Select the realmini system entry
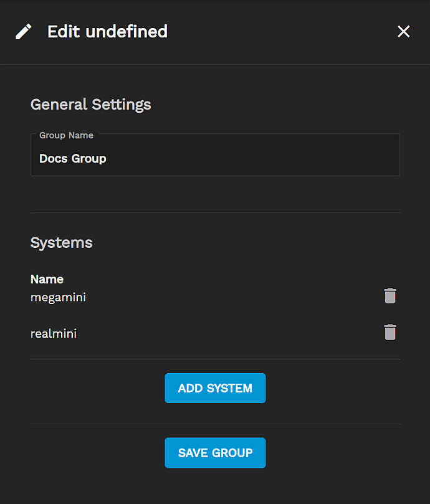Viewport: 430px width, 504px height. pos(54,333)
